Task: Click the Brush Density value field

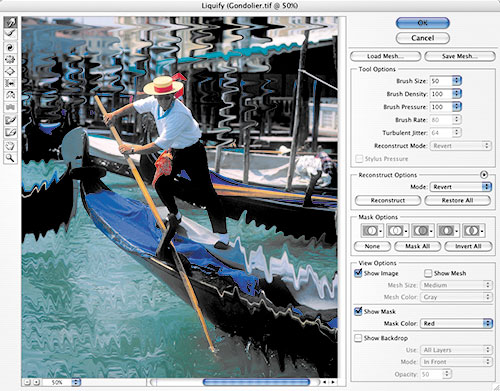Action: pos(441,94)
